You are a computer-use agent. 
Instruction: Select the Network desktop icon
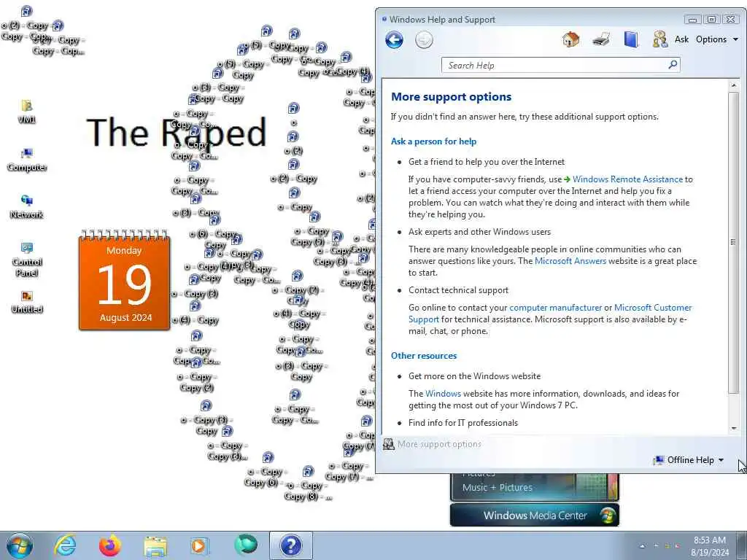(x=27, y=206)
